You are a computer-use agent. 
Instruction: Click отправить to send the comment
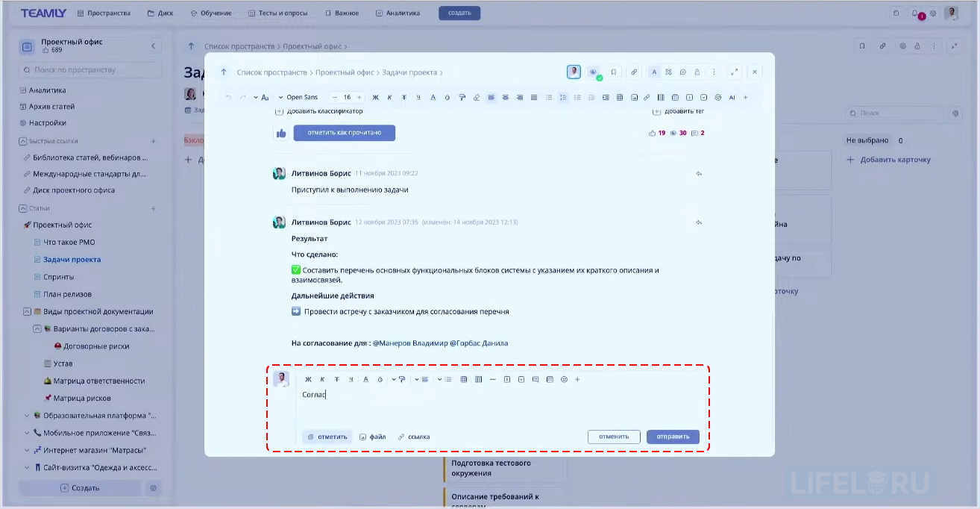click(x=672, y=437)
